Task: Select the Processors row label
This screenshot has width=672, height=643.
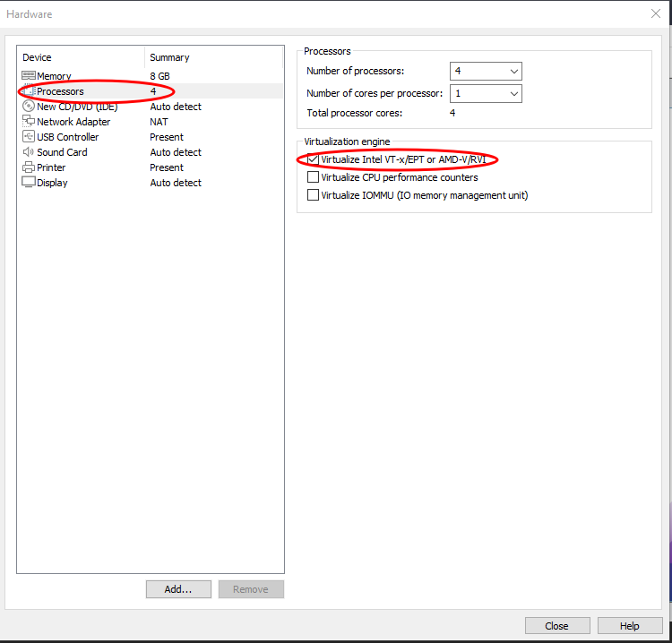Action: point(60,91)
